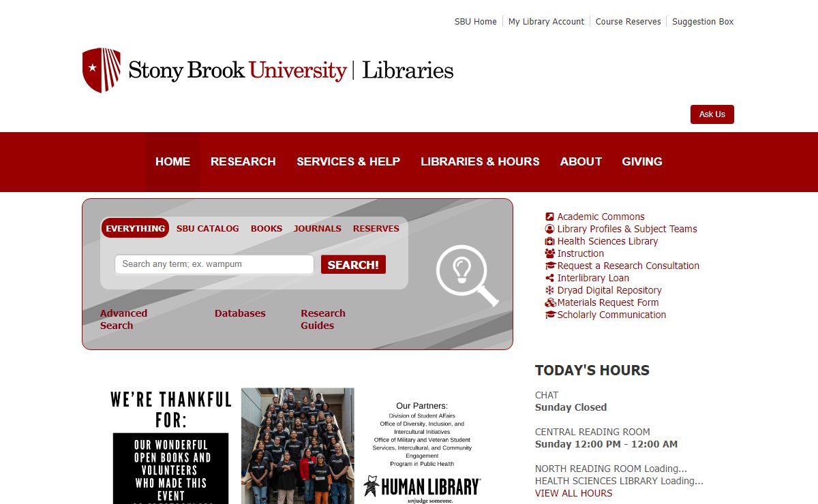Viewport: 818px width, 504px height.
Task: Open Request a Research Consultation link
Action: click(x=628, y=266)
